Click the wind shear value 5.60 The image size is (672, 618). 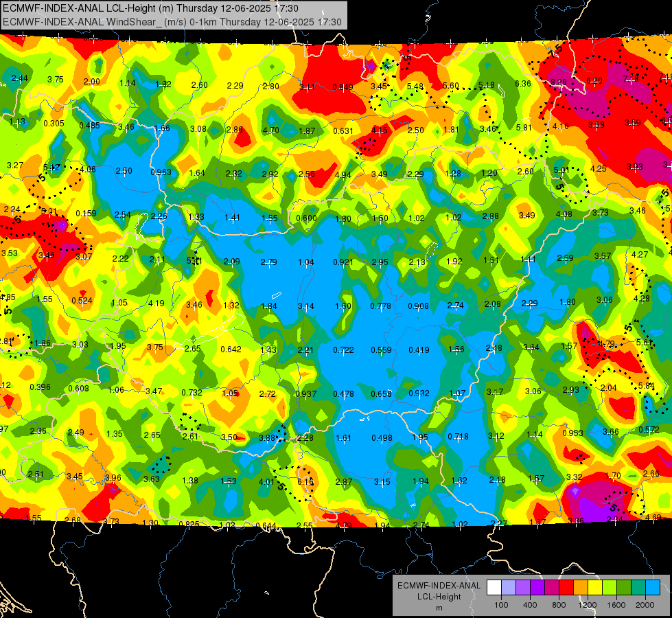click(451, 85)
